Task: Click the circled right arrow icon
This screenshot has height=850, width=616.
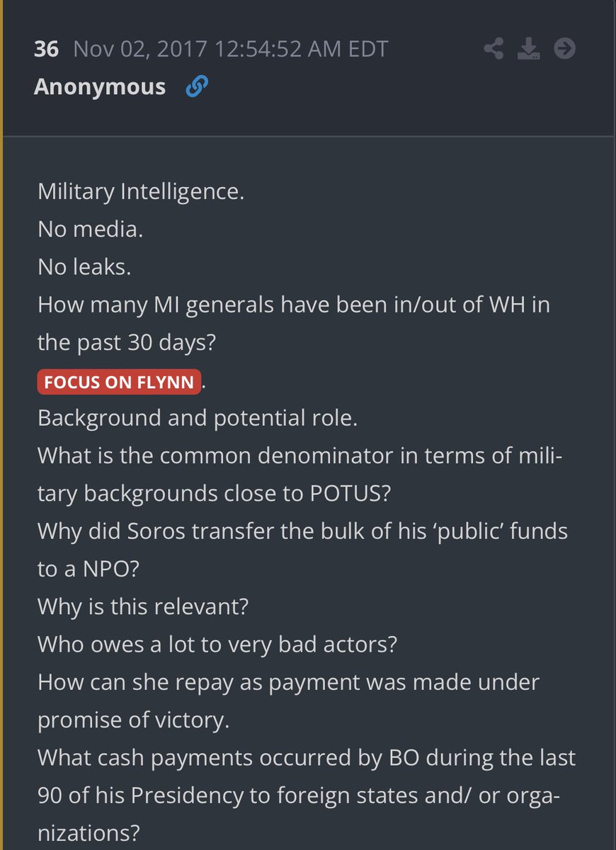Action: 564,49
